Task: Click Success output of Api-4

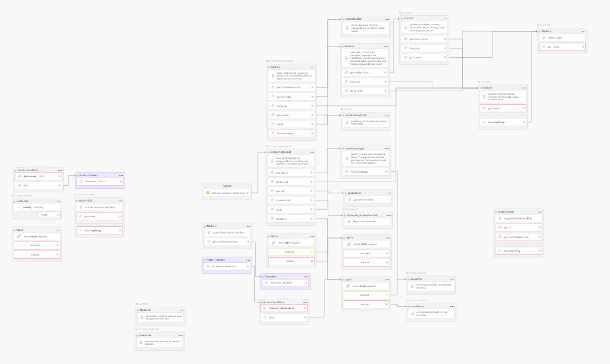Action: pyautogui.click(x=291, y=251)
